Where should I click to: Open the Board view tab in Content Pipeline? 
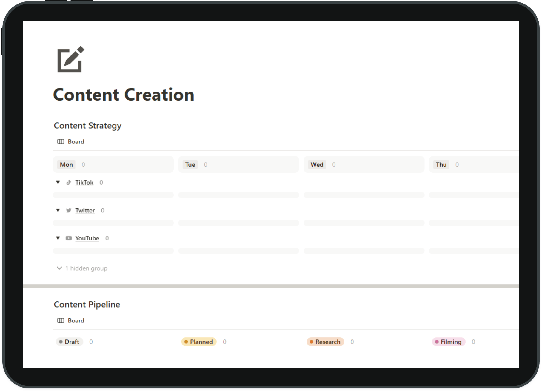pyautogui.click(x=71, y=320)
